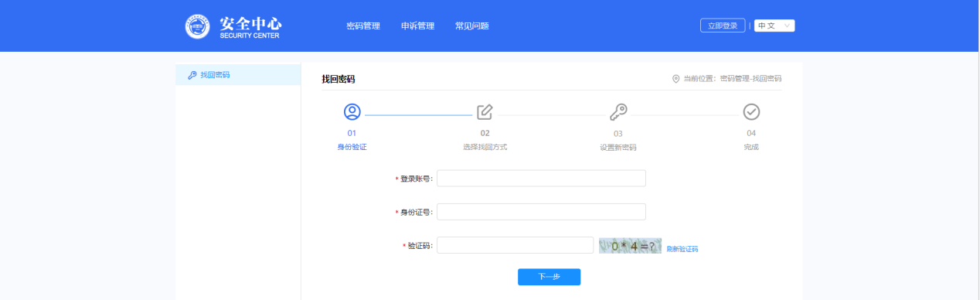Open the 中文 language dropdown

(774, 26)
